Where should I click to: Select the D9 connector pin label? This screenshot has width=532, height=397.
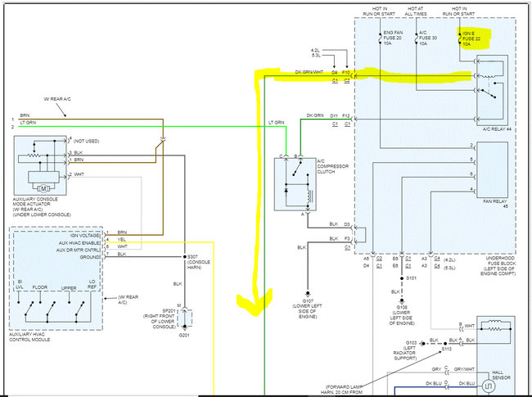(334, 73)
